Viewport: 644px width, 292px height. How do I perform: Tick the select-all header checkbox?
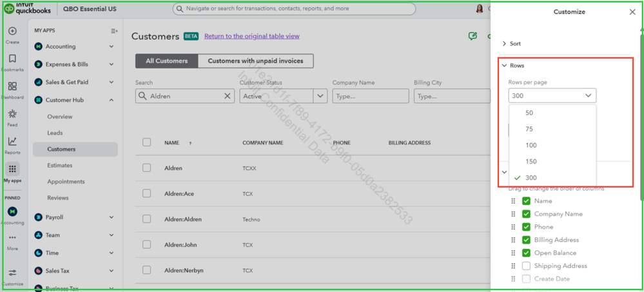pyautogui.click(x=146, y=142)
